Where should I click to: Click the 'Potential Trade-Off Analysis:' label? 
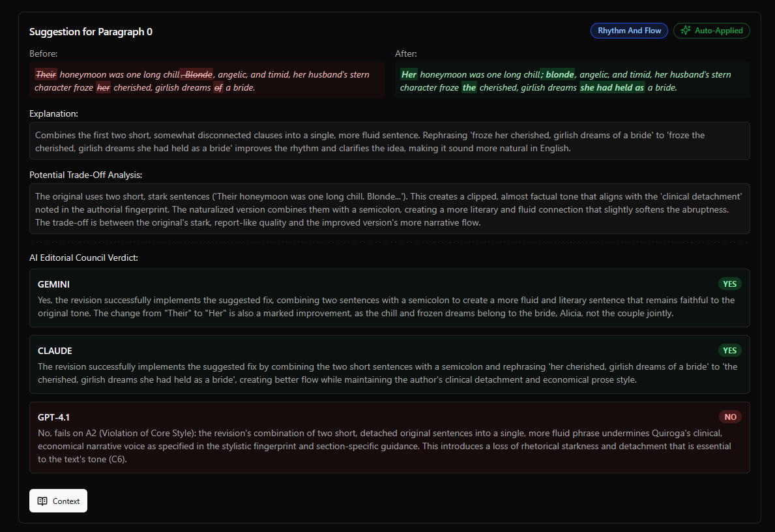point(85,175)
